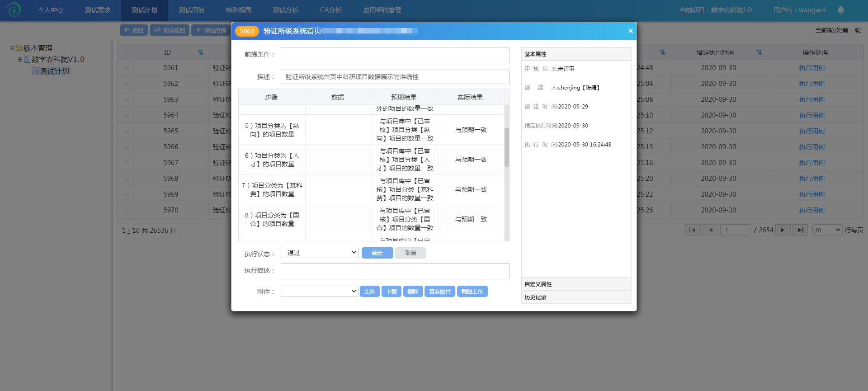Screen dimensions: 868x391
Task: Click the ID column filter icon
Action: [x=200, y=52]
